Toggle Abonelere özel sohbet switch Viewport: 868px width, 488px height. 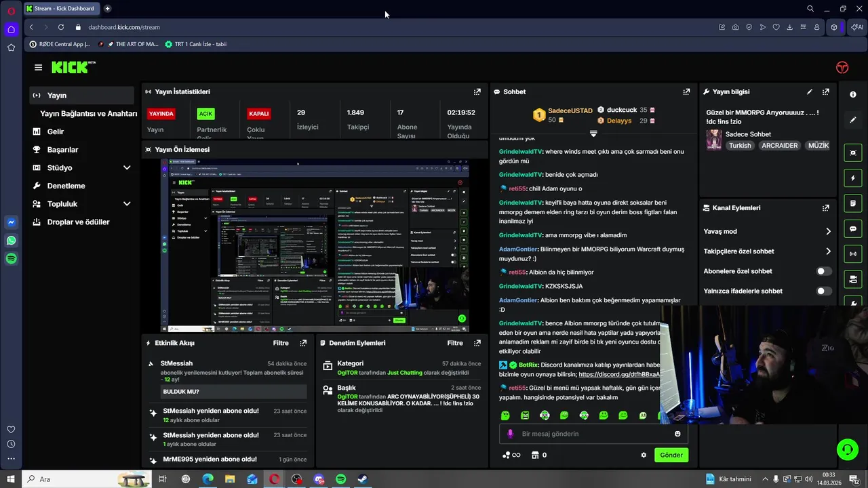coord(823,271)
